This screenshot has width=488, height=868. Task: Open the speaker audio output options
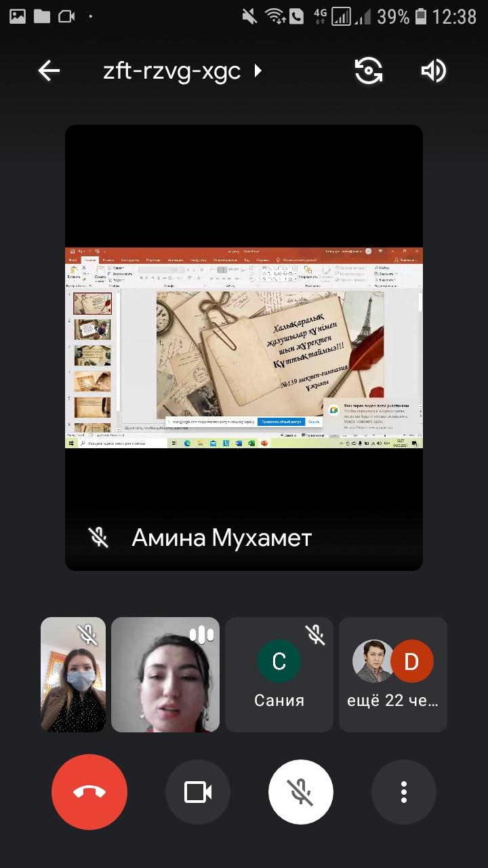(x=434, y=71)
